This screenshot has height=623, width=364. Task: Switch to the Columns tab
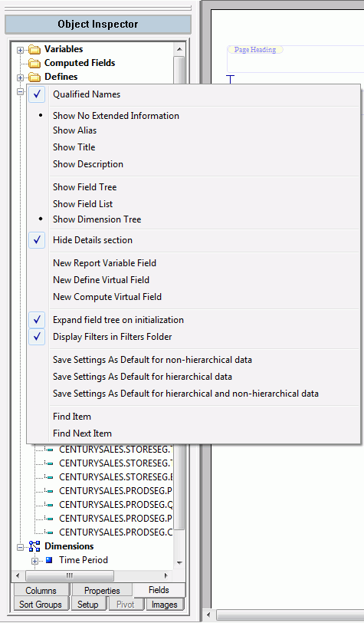coord(41,591)
